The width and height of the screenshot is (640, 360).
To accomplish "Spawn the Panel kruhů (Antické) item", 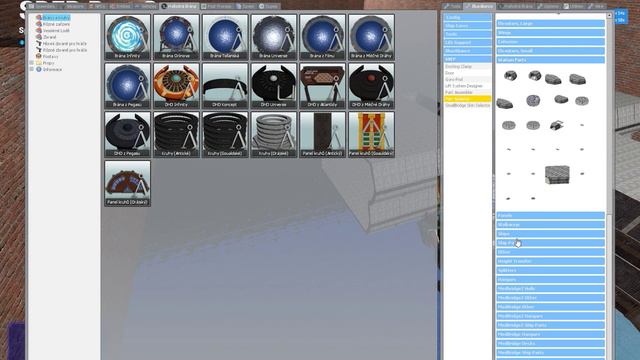I will coord(322,135).
